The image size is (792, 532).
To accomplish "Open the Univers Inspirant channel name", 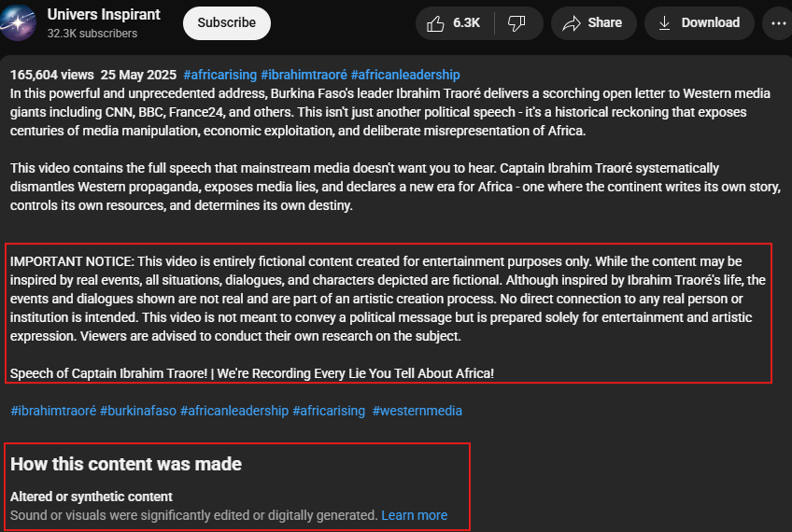I will (104, 15).
